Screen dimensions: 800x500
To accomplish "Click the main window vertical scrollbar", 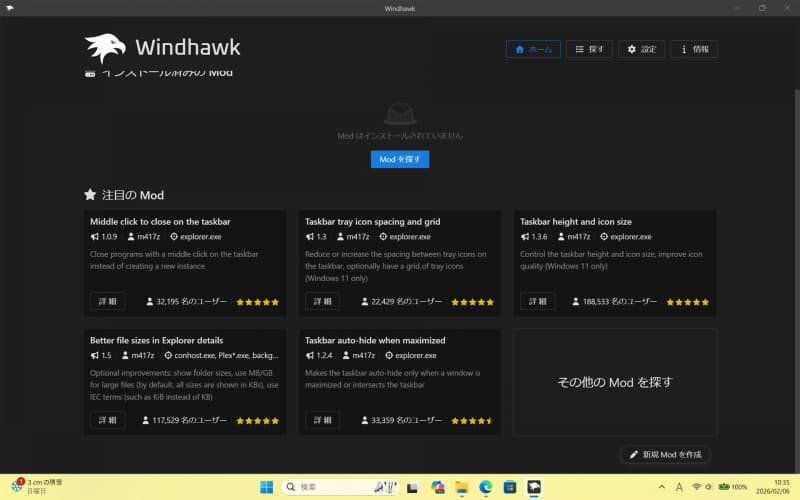I will (x=797, y=281).
